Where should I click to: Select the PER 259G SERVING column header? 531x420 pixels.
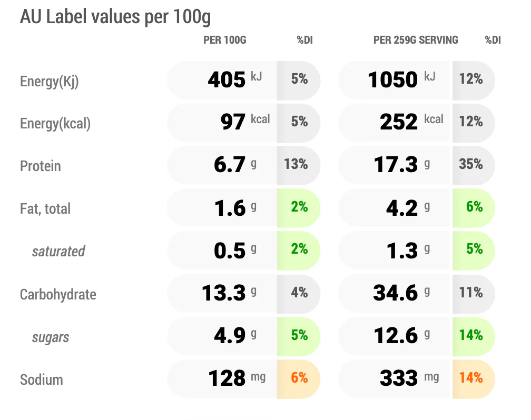click(x=416, y=40)
